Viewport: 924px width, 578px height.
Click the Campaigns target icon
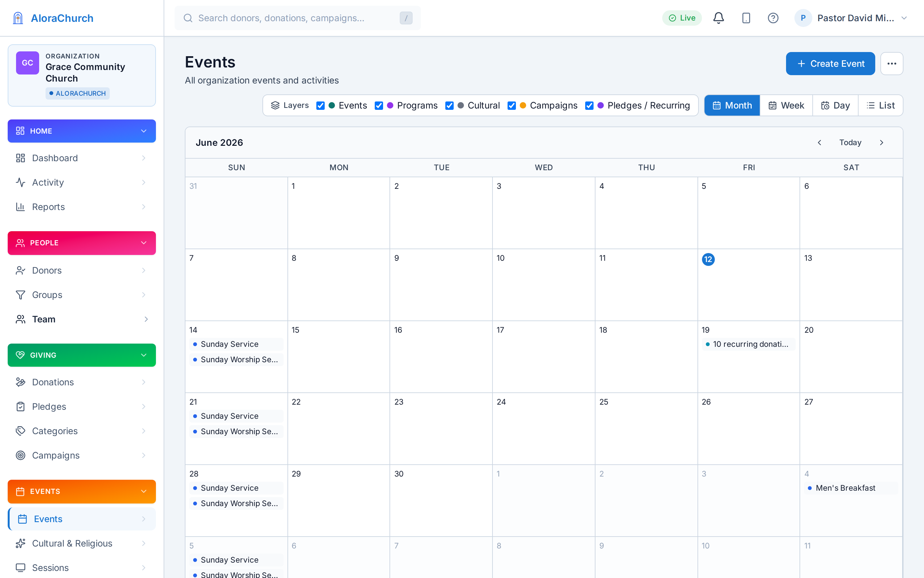21,455
